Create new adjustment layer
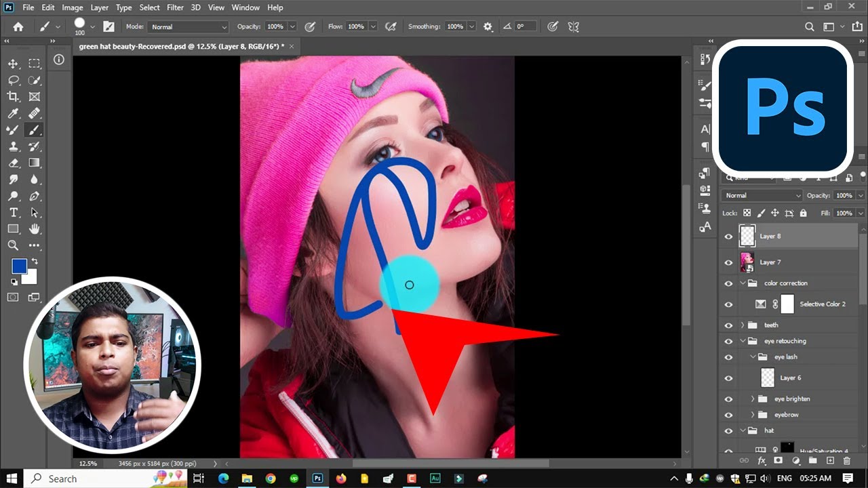 795,460
